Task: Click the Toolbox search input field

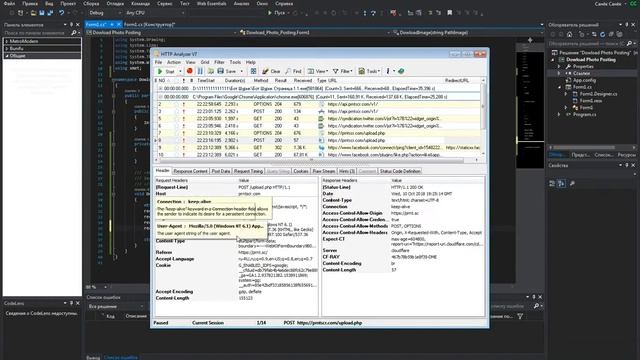Action: (37, 33)
